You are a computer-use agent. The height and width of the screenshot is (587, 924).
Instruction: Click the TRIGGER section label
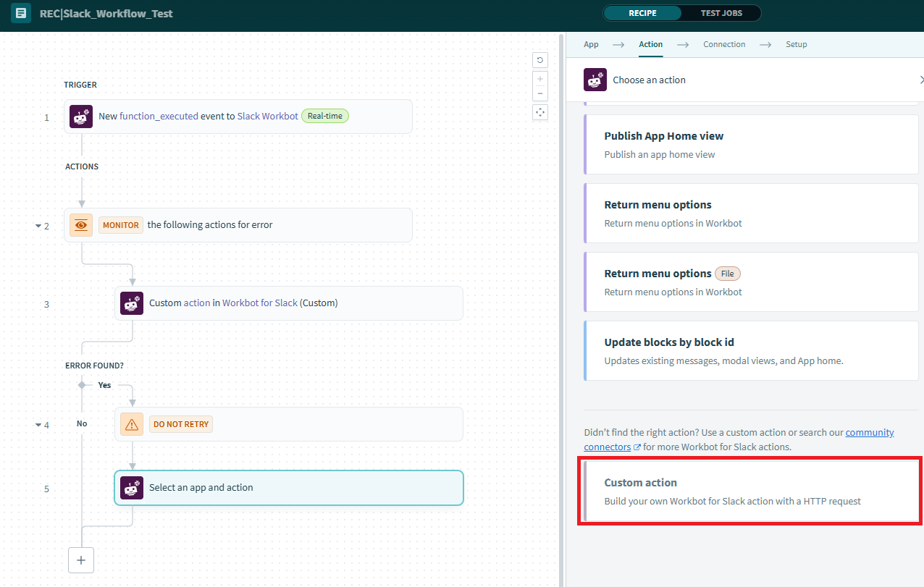[80, 85]
